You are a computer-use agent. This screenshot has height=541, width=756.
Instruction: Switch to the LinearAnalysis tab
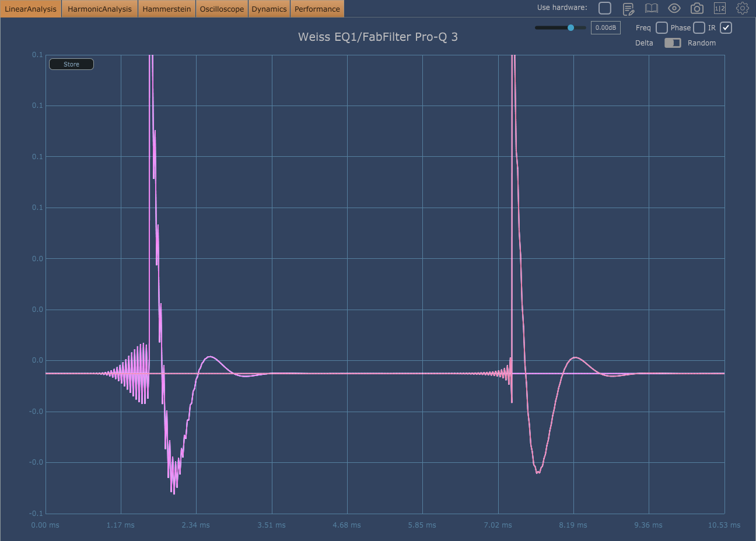pyautogui.click(x=31, y=9)
